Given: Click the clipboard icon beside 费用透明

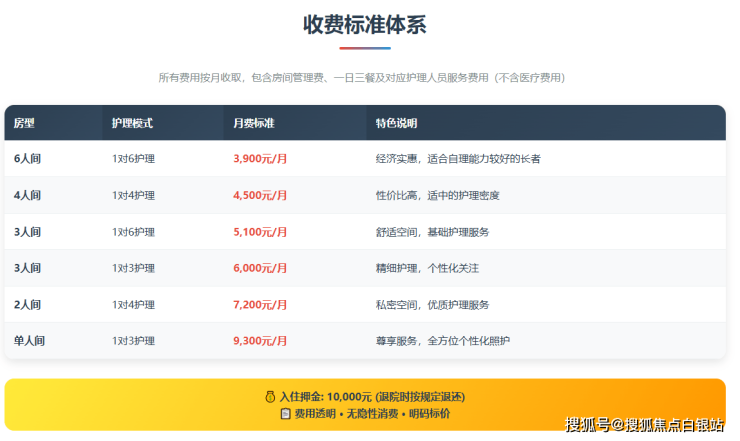Looking at the screenshot, I should pyautogui.click(x=286, y=413).
